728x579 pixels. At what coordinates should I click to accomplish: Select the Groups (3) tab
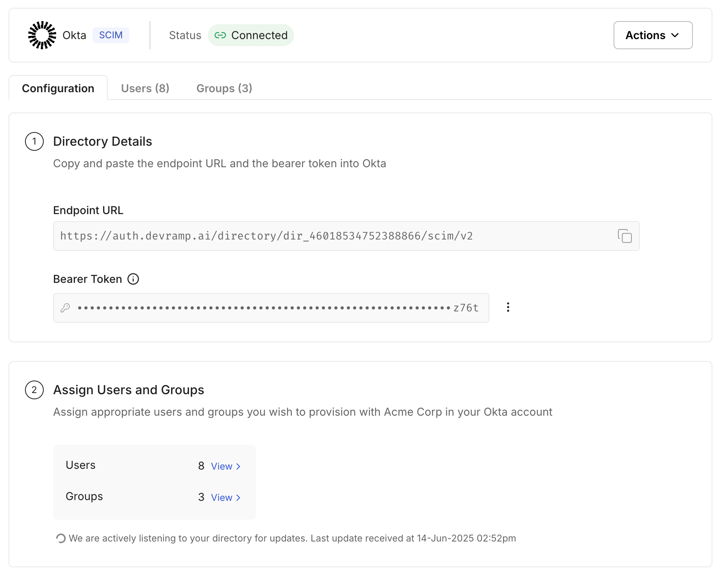pyautogui.click(x=224, y=88)
